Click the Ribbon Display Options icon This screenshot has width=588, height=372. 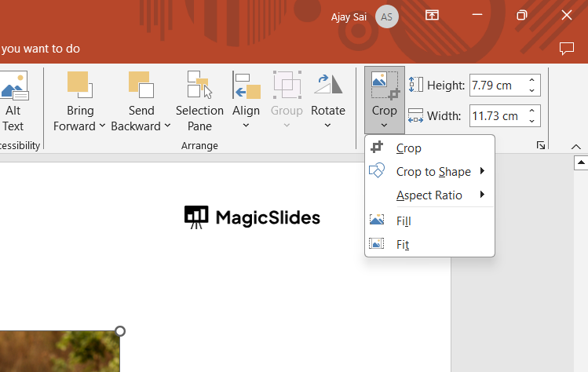(432, 16)
